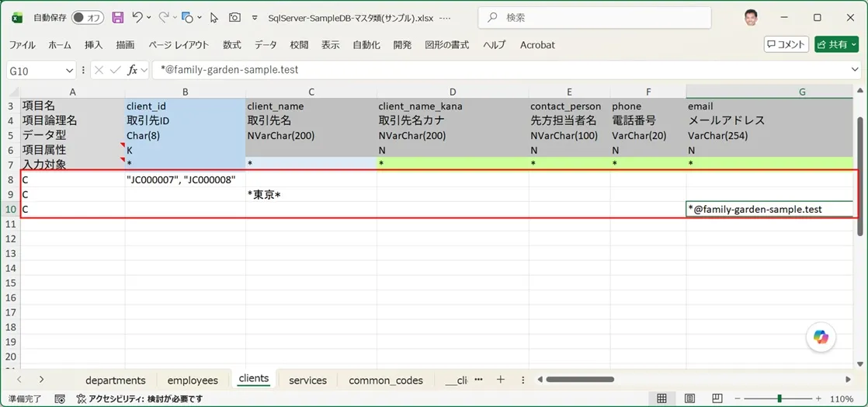Switch to the departments sheet tab
This screenshot has height=407, width=868.
pos(116,381)
